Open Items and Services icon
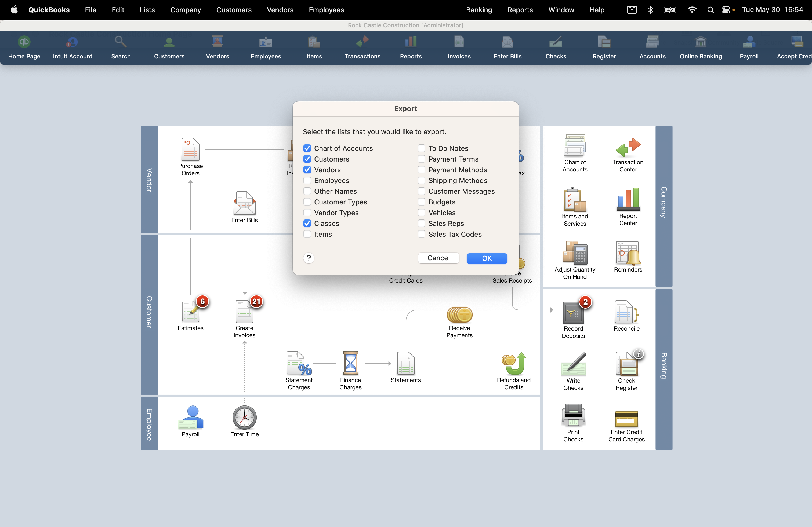The width and height of the screenshot is (812, 527). [x=575, y=199]
